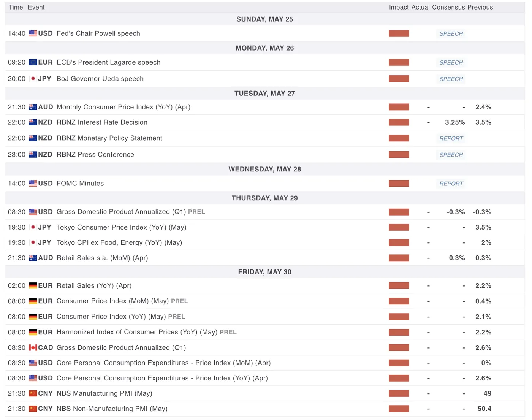Click the SPEECH tag on BoJ Ueda row
532x420 pixels.
tap(451, 79)
